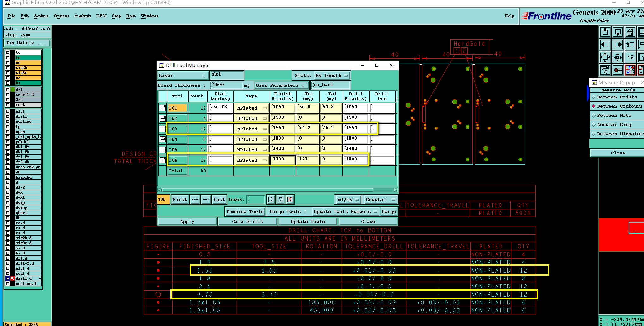Expand the T01 tool row
644x326 pixels.
point(163,108)
